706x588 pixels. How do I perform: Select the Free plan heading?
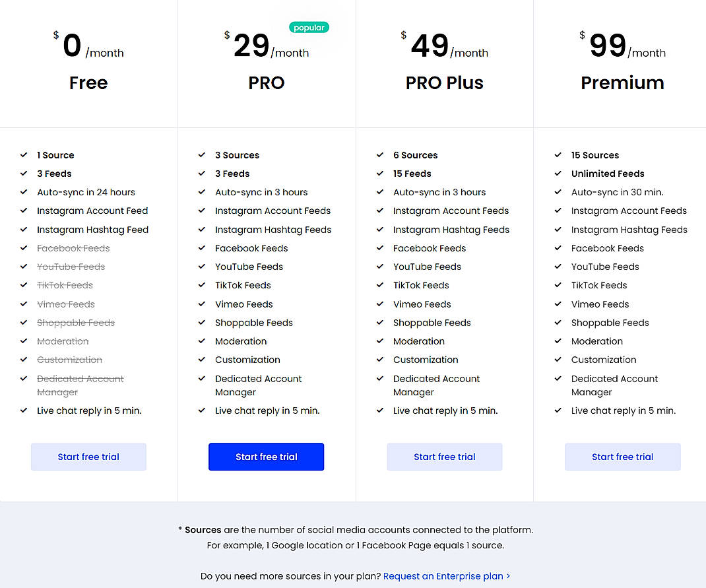click(x=88, y=83)
